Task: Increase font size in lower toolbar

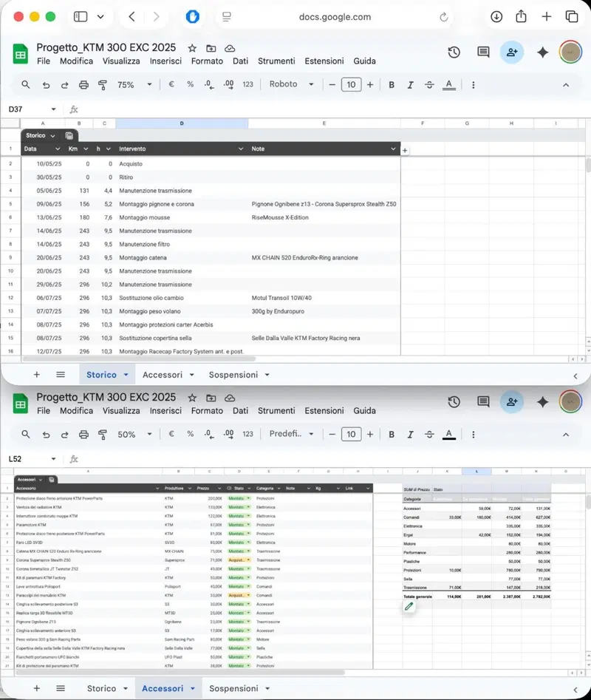Action: [370, 435]
